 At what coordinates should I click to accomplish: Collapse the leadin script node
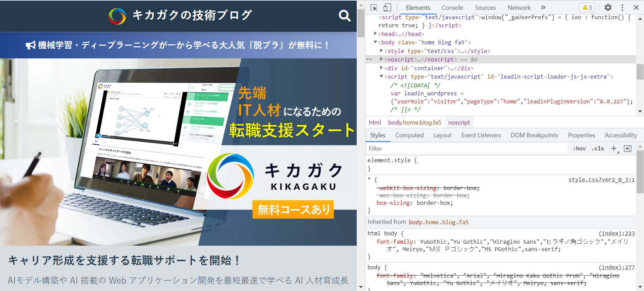click(382, 77)
